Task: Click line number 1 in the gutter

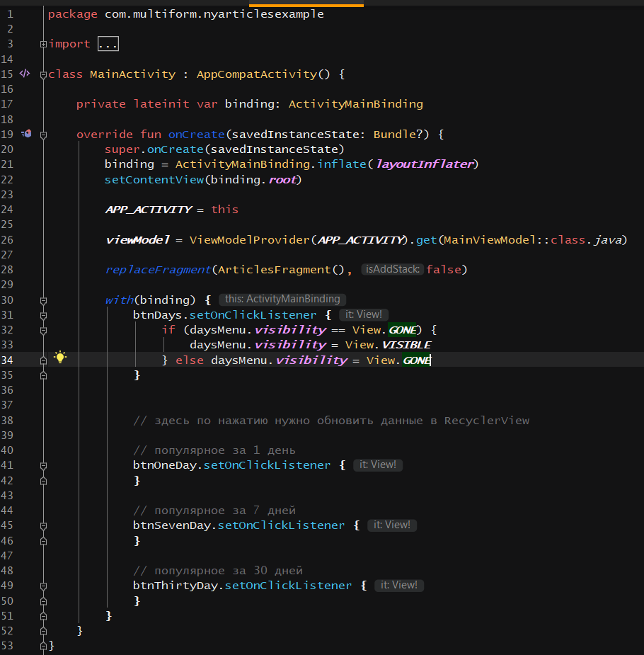Action: (10, 14)
